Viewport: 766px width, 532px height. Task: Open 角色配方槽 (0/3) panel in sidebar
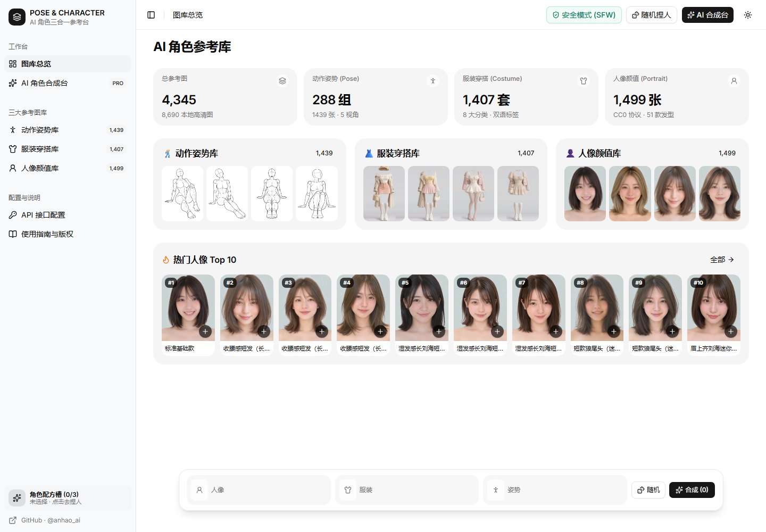click(x=68, y=498)
